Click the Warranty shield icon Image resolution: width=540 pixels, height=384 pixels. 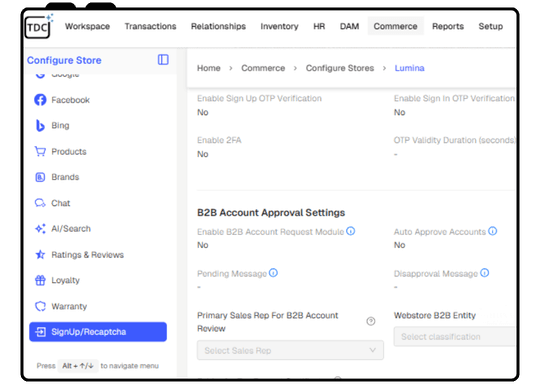pyautogui.click(x=40, y=306)
